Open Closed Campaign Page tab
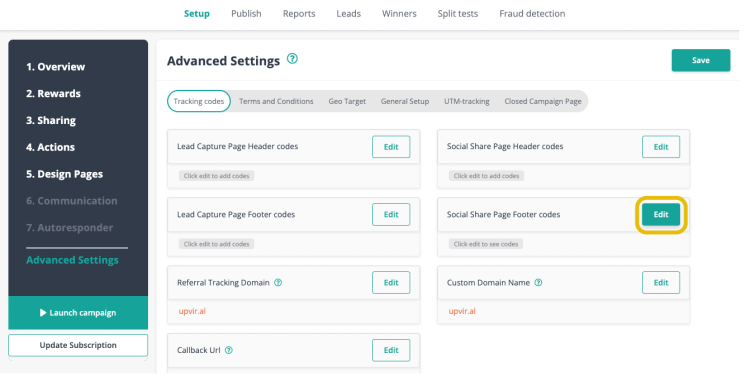 [x=543, y=101]
